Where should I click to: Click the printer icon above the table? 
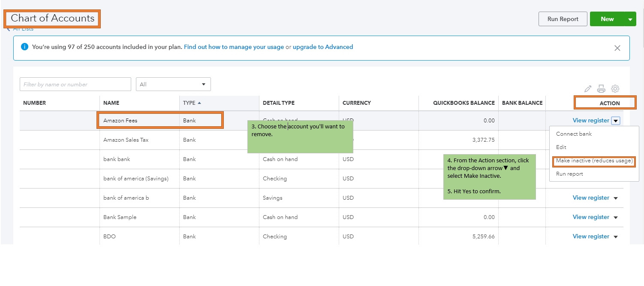pyautogui.click(x=601, y=89)
